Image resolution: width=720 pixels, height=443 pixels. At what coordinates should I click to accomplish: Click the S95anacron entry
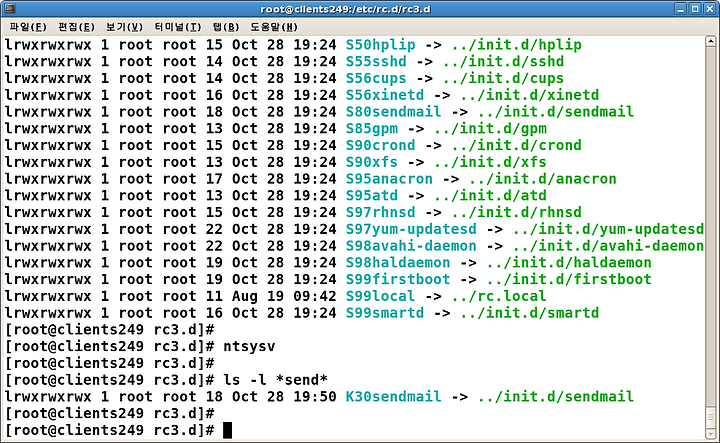pyautogui.click(x=389, y=179)
